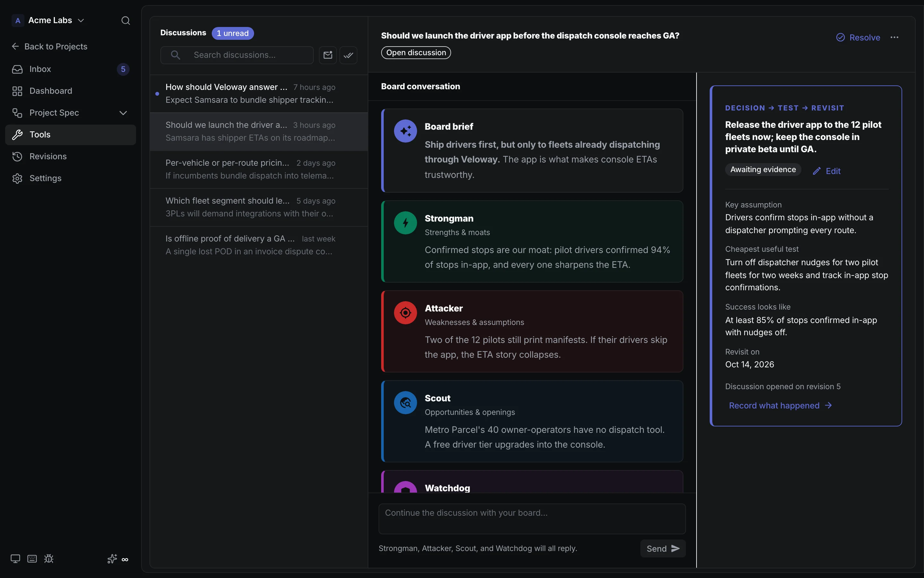Open the 'Which fleet segment should le...' discussion
This screenshot has height=578, width=924.
[259, 207]
